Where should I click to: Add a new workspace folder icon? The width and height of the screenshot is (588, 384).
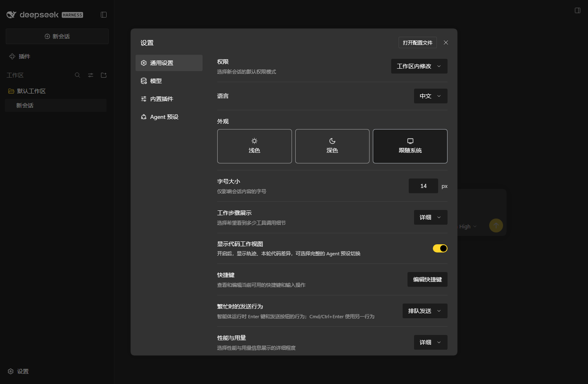(x=104, y=75)
